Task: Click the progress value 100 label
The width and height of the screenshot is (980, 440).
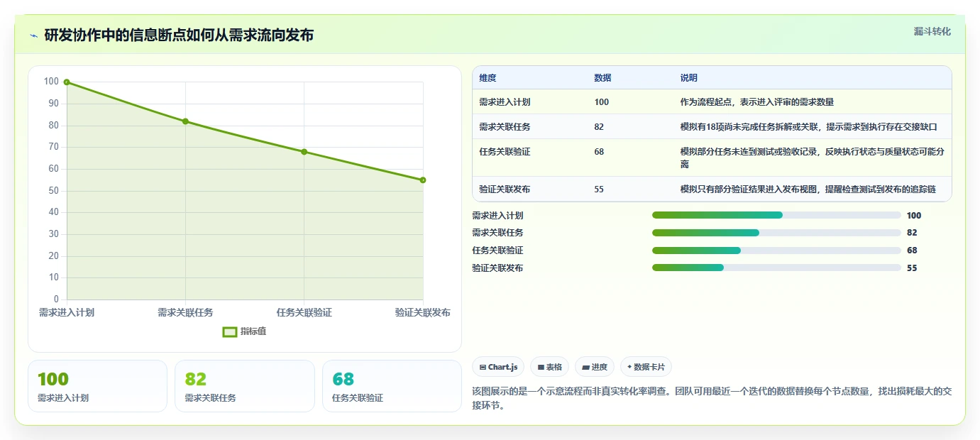Action: pos(914,216)
